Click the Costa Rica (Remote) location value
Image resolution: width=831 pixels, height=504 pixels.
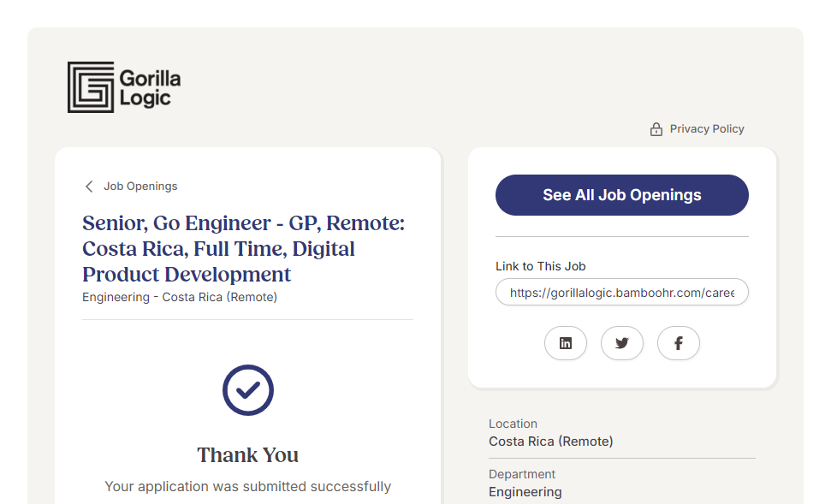(551, 442)
